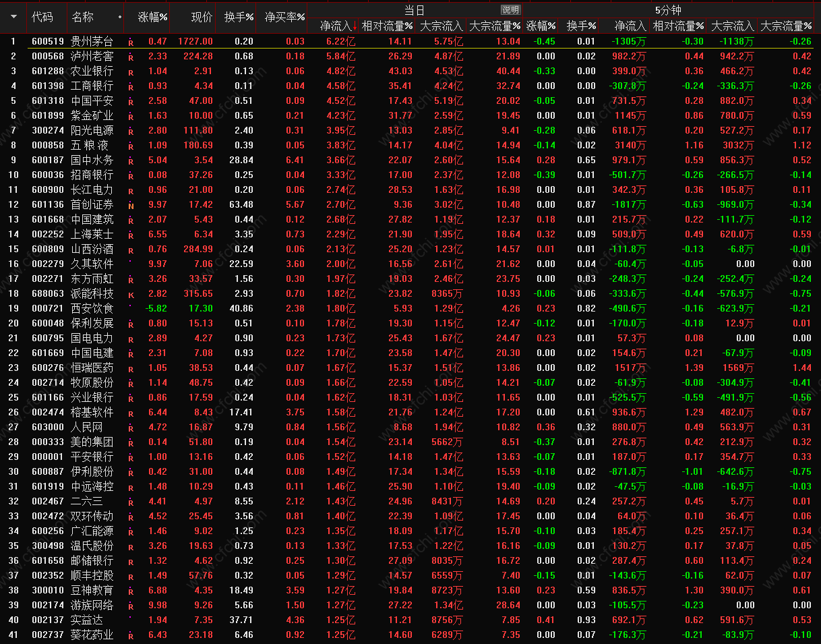Select the 伊利股份 stock name
Screen dimensions: 821x644
92,471
